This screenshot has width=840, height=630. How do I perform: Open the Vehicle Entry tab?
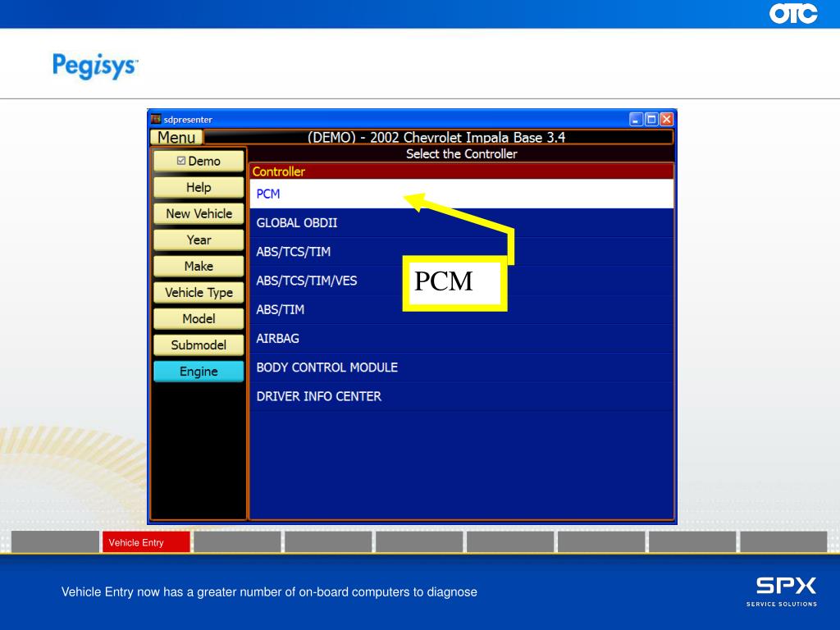coord(146,542)
